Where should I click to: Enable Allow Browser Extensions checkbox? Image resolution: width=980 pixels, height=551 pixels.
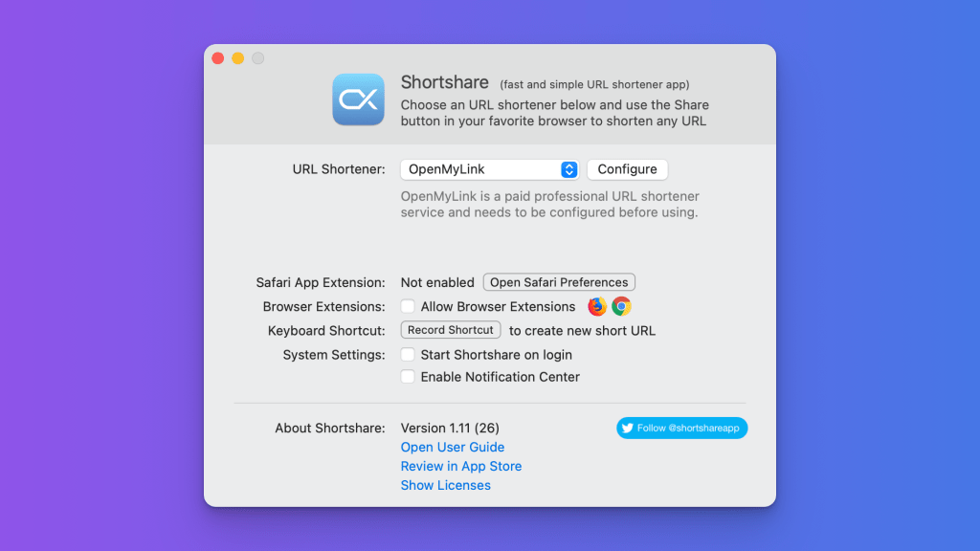tap(408, 306)
